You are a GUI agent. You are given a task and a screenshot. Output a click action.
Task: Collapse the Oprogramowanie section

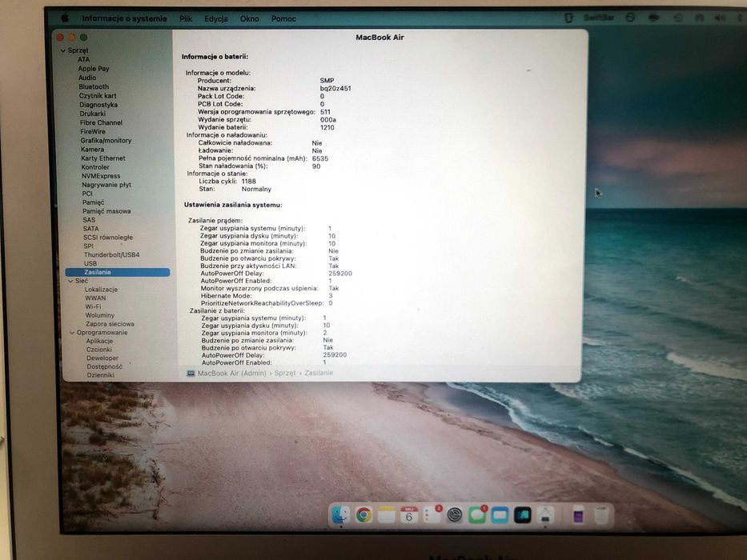coord(72,332)
